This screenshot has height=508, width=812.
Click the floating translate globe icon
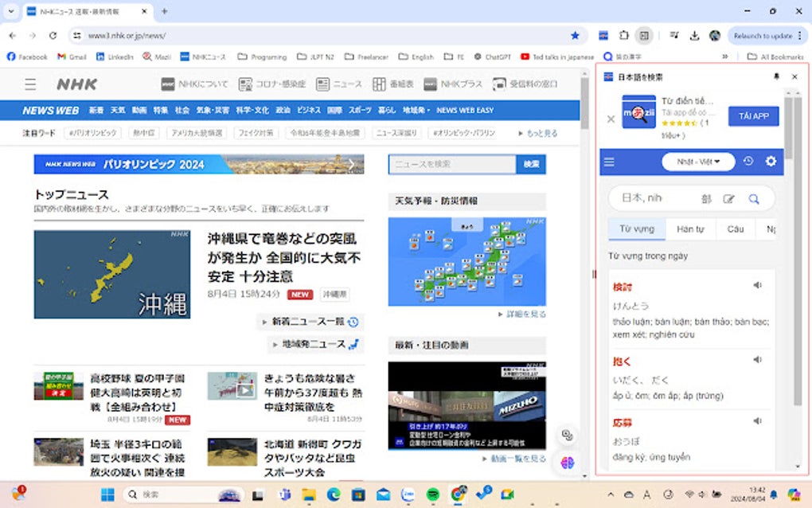tap(568, 463)
